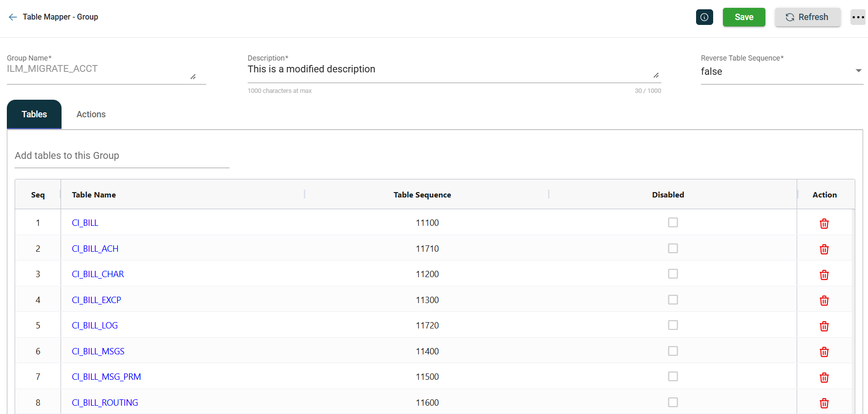Check the Disabled box for CI_BILL

[x=673, y=222]
